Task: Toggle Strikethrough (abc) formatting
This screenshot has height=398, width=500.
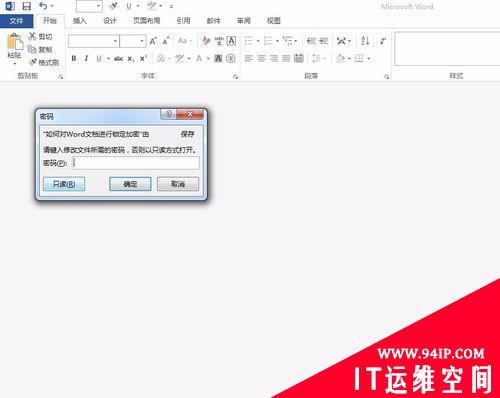Action: 118,59
